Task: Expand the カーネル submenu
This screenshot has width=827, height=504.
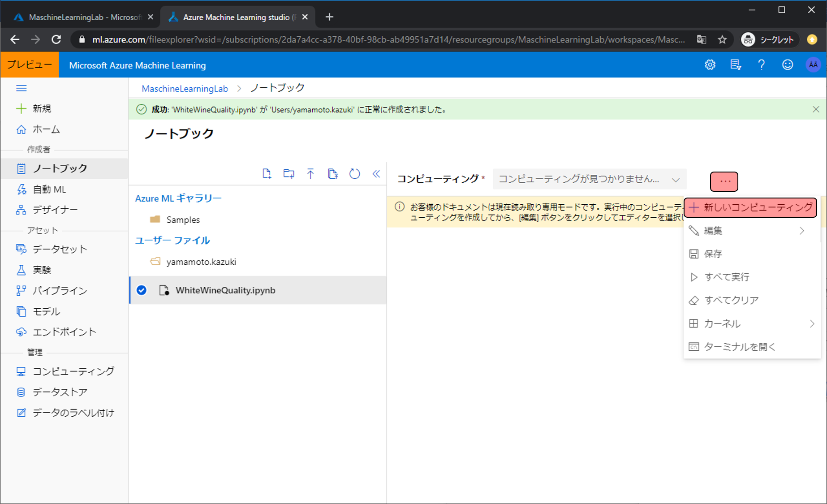Action: (751, 323)
